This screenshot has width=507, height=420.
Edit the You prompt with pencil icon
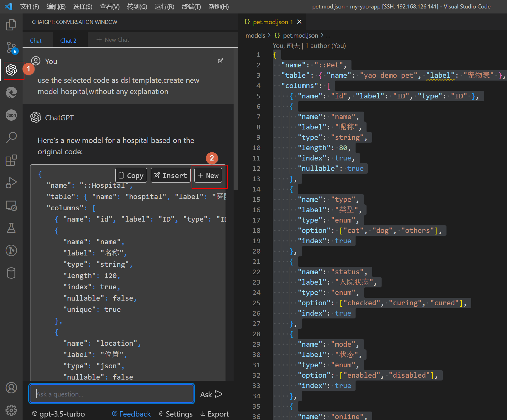(x=220, y=61)
